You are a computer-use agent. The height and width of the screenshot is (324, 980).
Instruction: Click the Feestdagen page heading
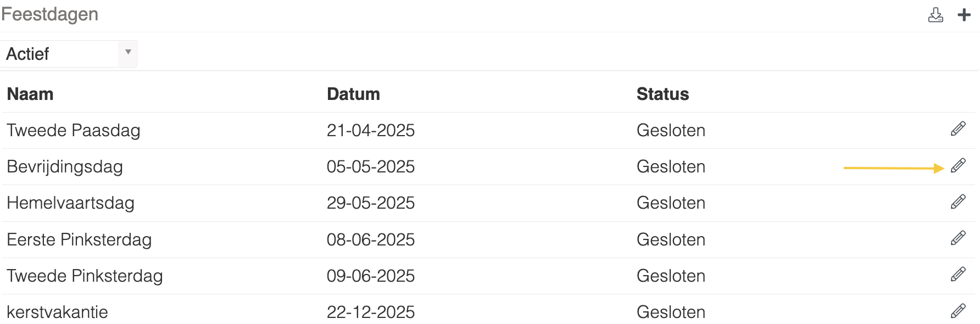[x=49, y=14]
